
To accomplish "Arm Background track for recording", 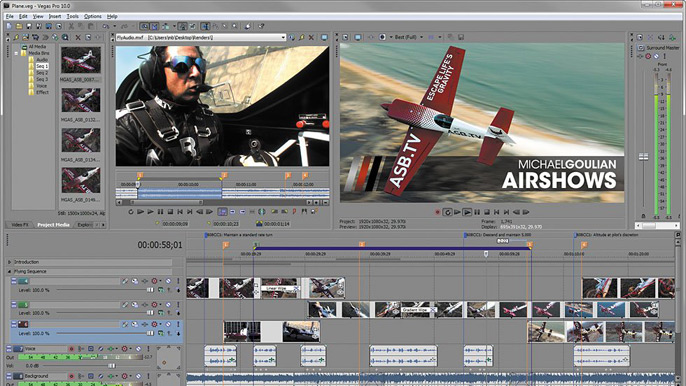I will click(x=71, y=376).
